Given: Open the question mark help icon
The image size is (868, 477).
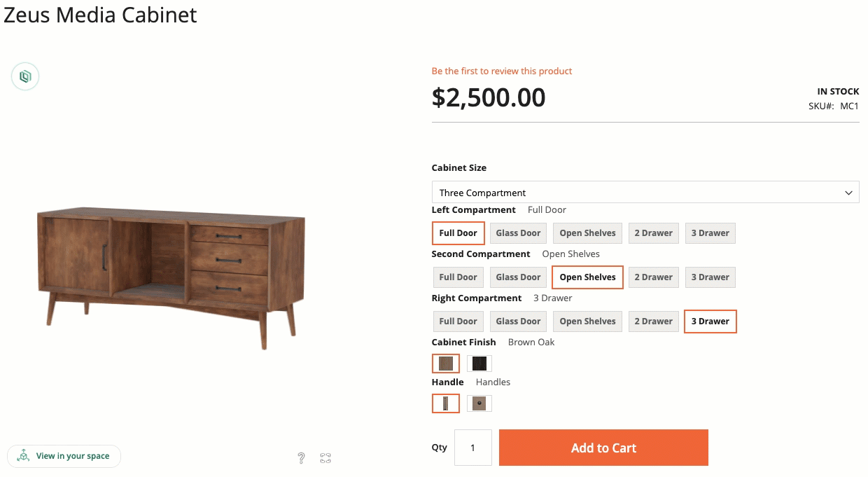Looking at the screenshot, I should pyautogui.click(x=301, y=458).
